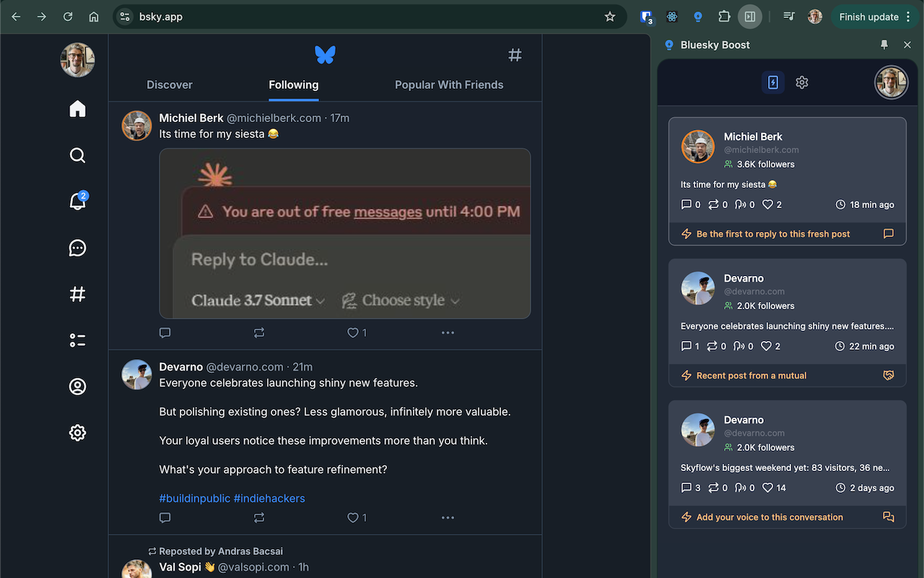Image resolution: width=924 pixels, height=578 pixels.
Task: Click the Bluesky butterfly logo
Action: pyautogui.click(x=325, y=54)
